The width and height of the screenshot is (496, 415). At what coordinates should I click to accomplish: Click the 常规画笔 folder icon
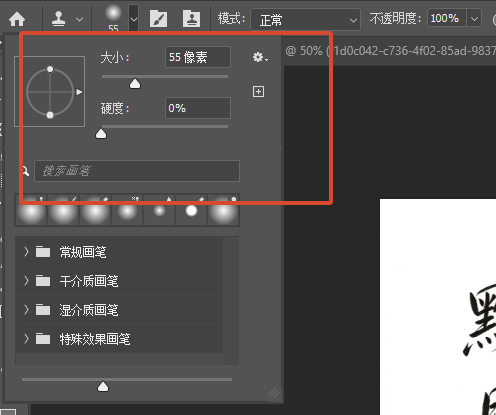tap(43, 252)
